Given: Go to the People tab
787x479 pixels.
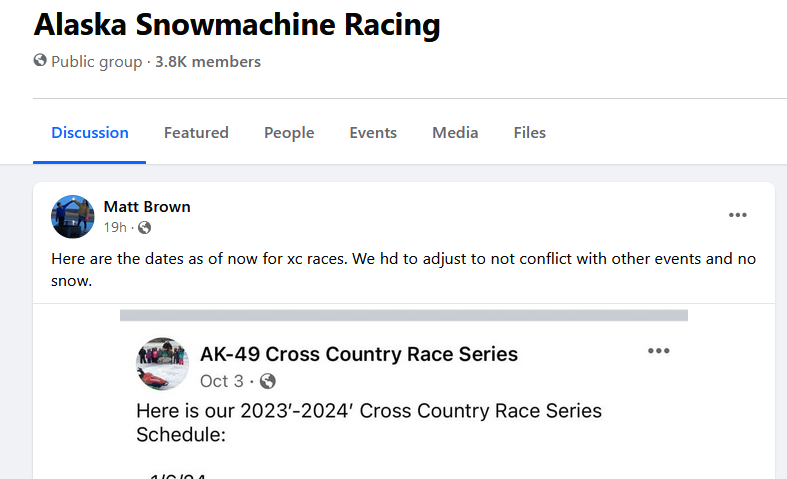Looking at the screenshot, I should [289, 133].
